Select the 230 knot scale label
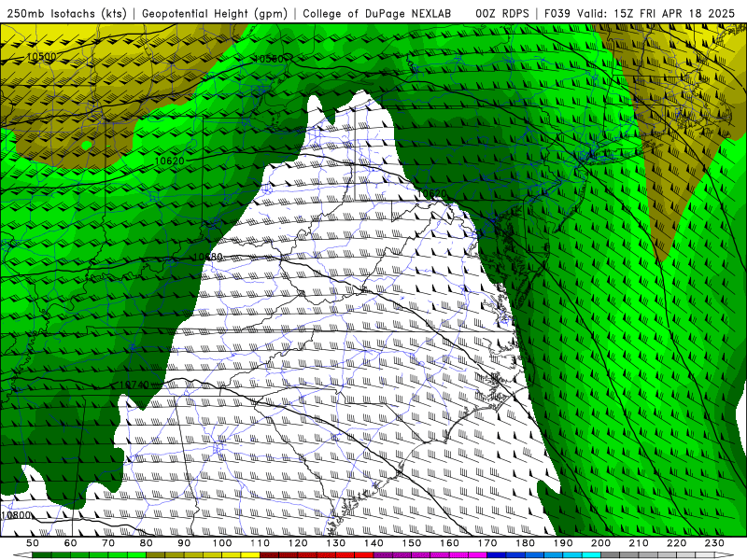The image size is (747, 560). [714, 543]
